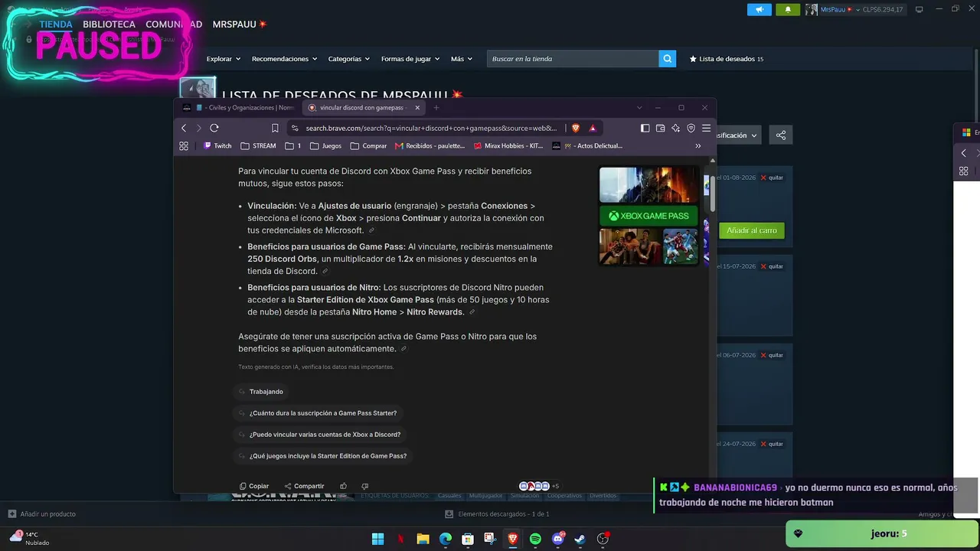Click 'Añadir un producto' in Steam

[42, 514]
